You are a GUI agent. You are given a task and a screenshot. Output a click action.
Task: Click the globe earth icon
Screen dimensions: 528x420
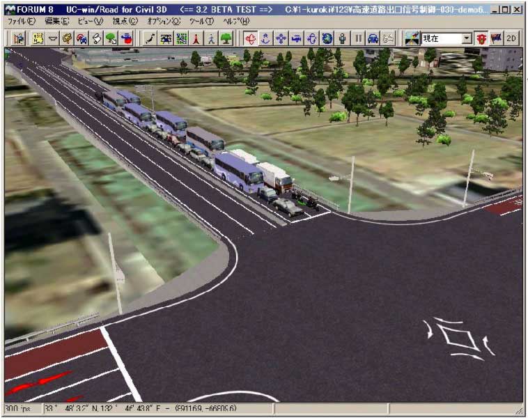pos(327,39)
